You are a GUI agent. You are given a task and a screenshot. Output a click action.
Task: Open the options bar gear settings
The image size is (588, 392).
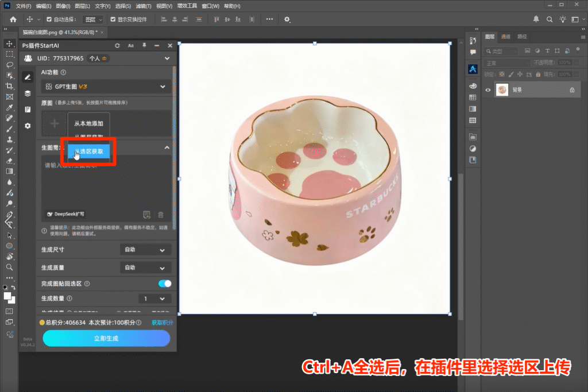click(x=287, y=19)
